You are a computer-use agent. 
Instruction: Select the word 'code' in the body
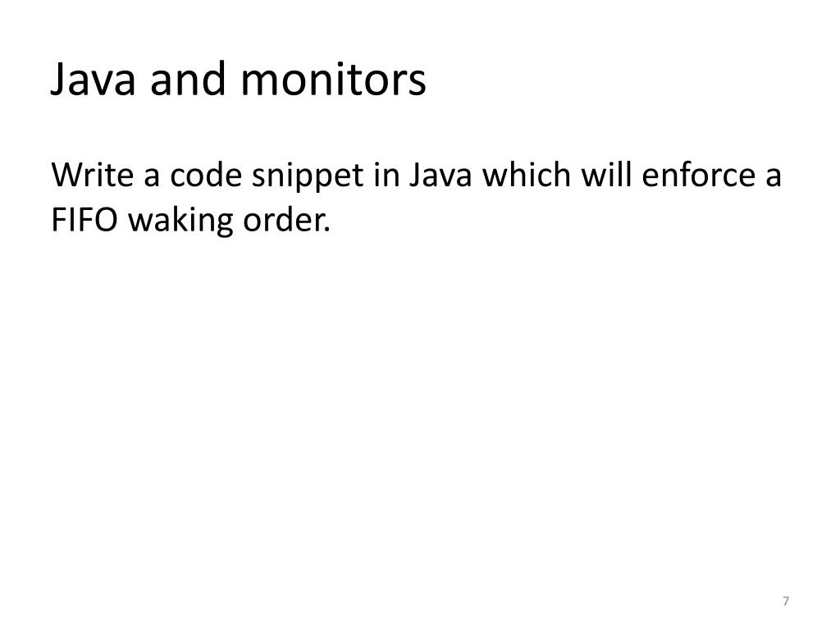206,175
